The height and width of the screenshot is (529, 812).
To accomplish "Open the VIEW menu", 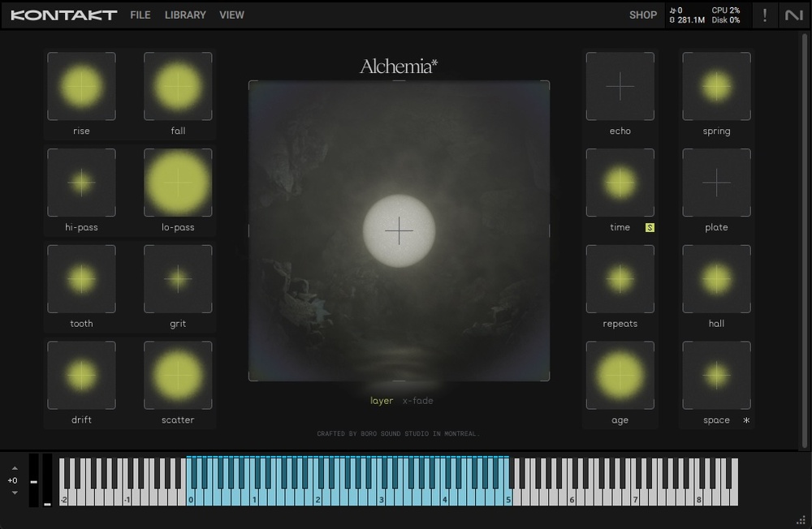I will (x=231, y=15).
